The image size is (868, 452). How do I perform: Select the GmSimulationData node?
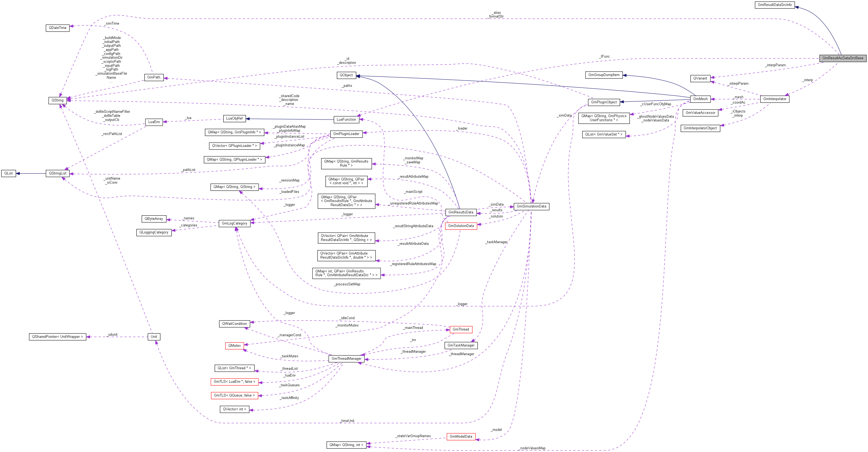click(x=531, y=207)
